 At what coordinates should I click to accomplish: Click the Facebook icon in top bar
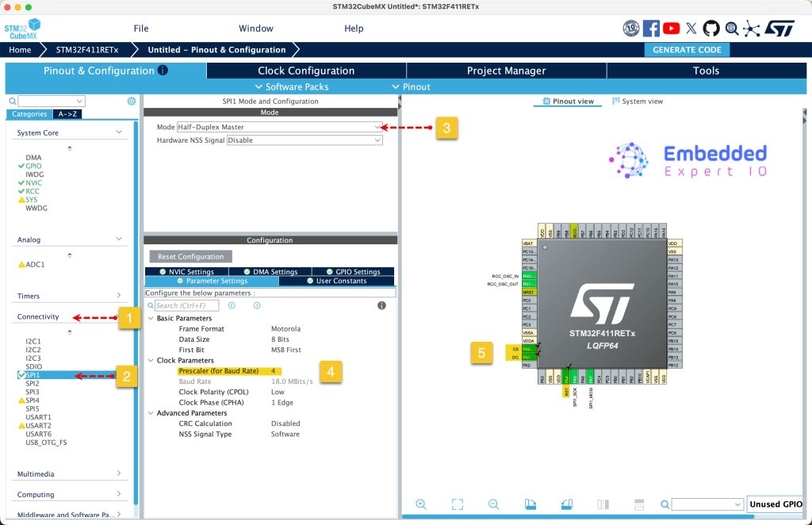pyautogui.click(x=651, y=29)
